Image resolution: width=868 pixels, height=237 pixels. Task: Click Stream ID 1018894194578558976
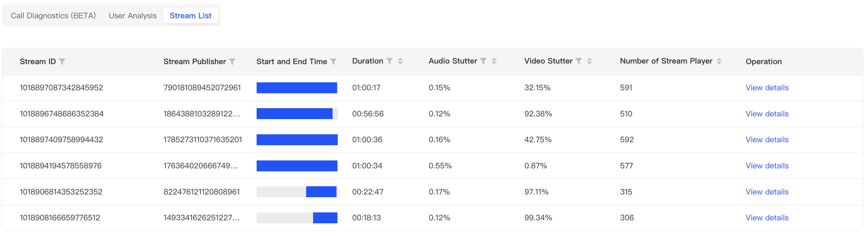[x=61, y=166]
